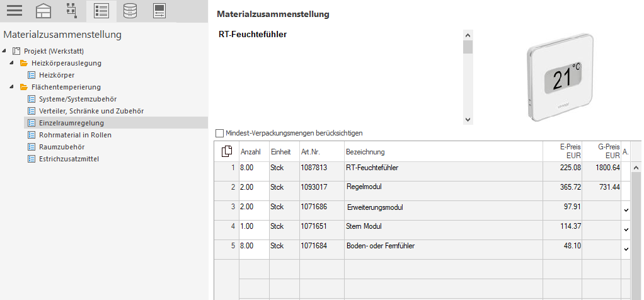
Task: Click list icon beside Einzelraumregelung
Action: (32, 123)
